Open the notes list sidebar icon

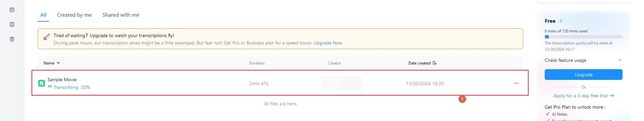click(x=12, y=24)
